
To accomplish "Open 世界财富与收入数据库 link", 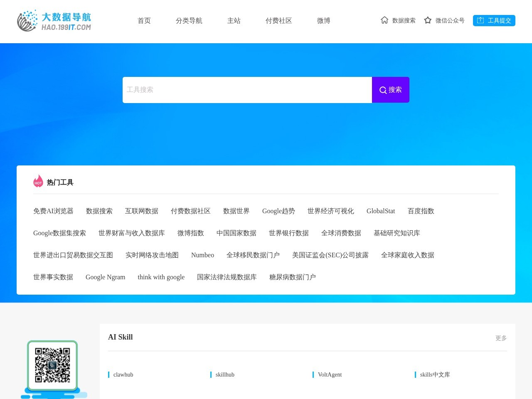I will [132, 233].
